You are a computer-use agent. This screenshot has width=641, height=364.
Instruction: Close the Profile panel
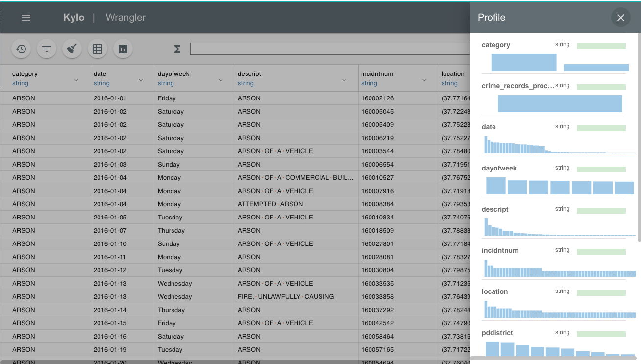[x=620, y=18]
